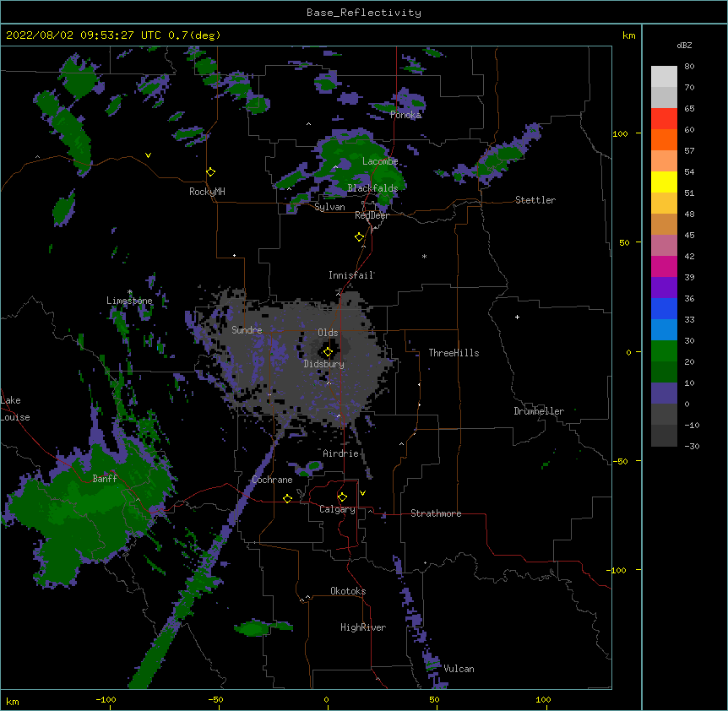The width and height of the screenshot is (728, 711).
Task: Pick the Drumheller label
Action: (539, 411)
